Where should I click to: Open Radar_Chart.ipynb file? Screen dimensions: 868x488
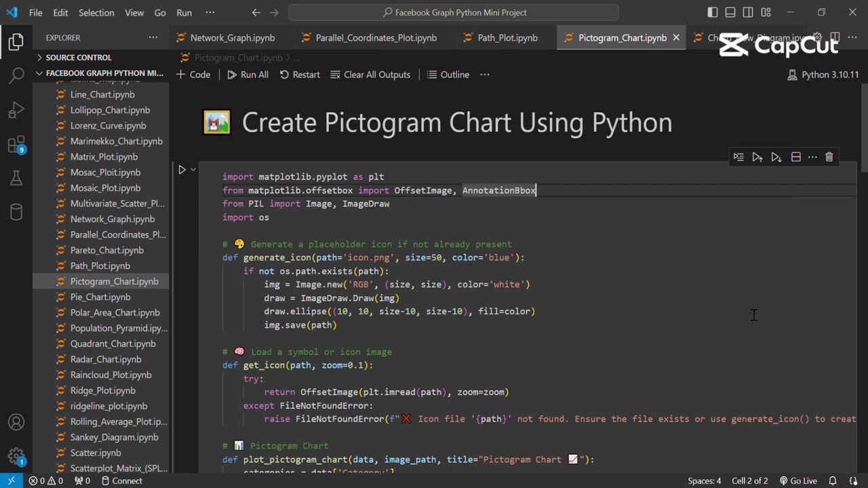pos(106,359)
